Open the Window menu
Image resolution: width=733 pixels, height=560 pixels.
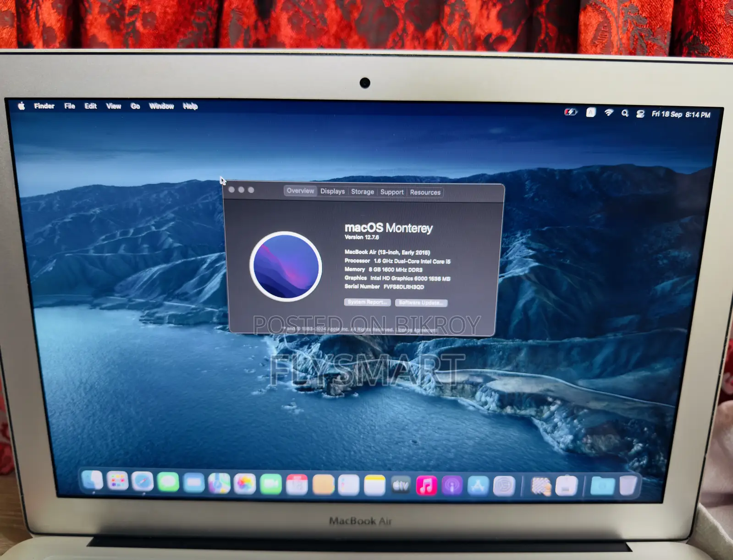coord(161,106)
